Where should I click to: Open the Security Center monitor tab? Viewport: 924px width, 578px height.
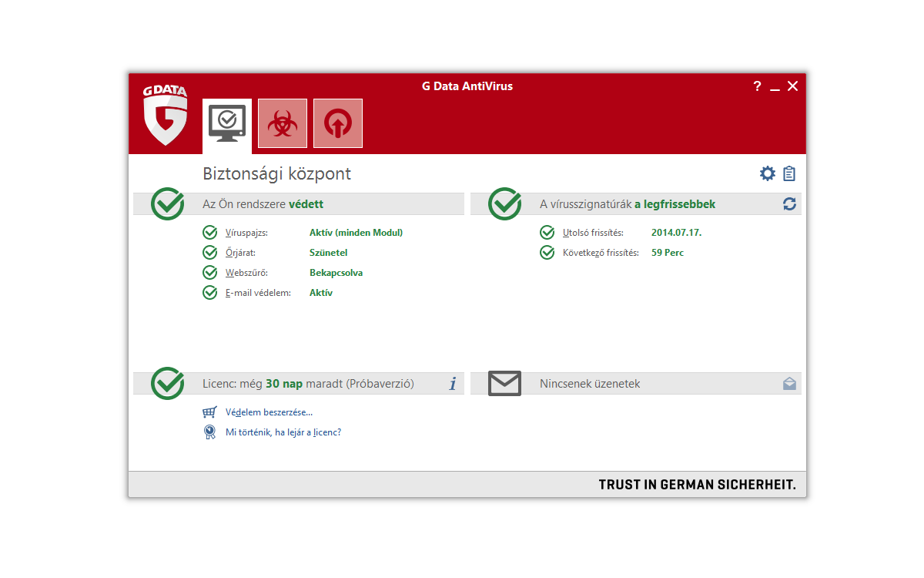click(227, 126)
